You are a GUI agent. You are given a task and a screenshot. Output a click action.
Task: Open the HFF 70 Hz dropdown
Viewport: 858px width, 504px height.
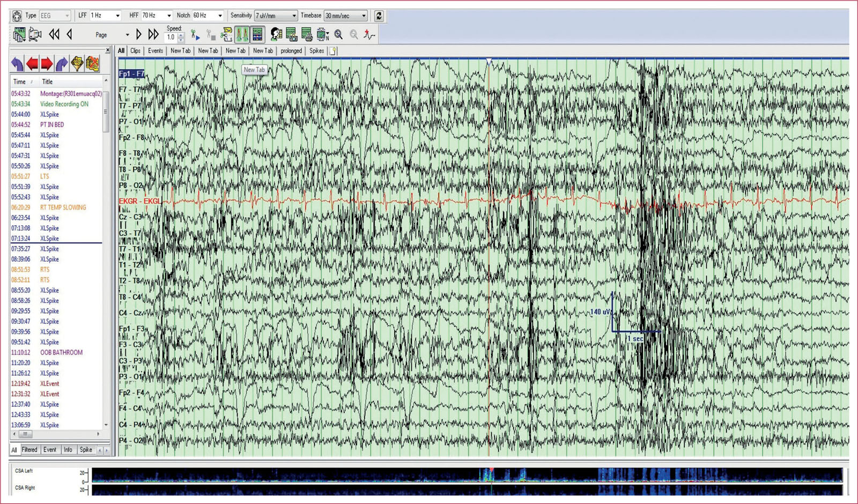[157, 16]
